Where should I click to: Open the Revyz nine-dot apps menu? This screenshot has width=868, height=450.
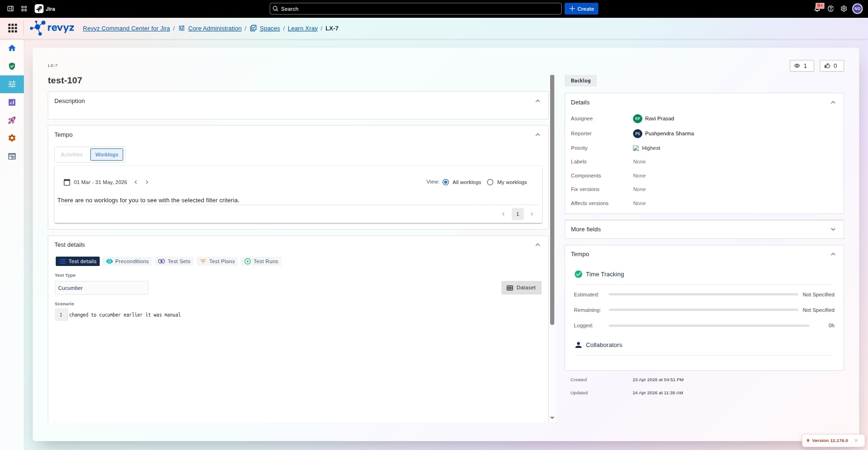pyautogui.click(x=13, y=28)
